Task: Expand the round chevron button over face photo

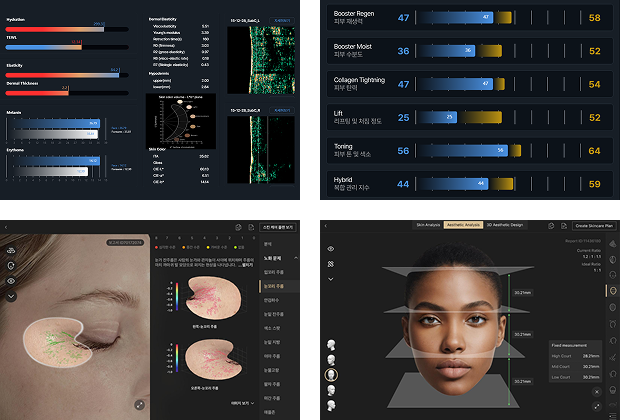Action: pyautogui.click(x=11, y=296)
